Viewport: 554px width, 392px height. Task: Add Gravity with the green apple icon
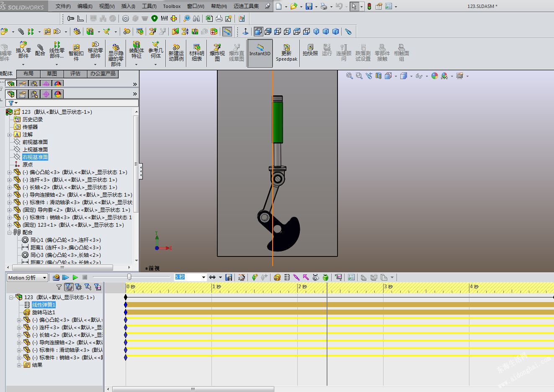325,277
